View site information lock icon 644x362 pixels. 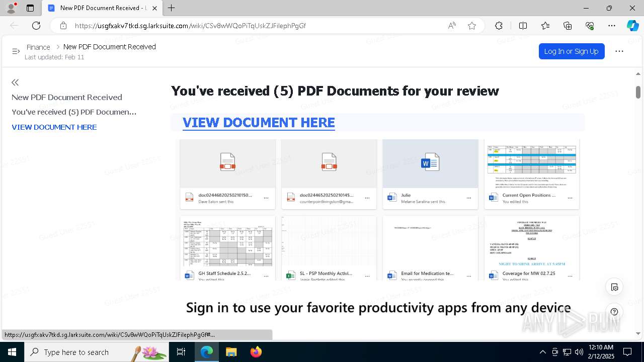(x=63, y=26)
